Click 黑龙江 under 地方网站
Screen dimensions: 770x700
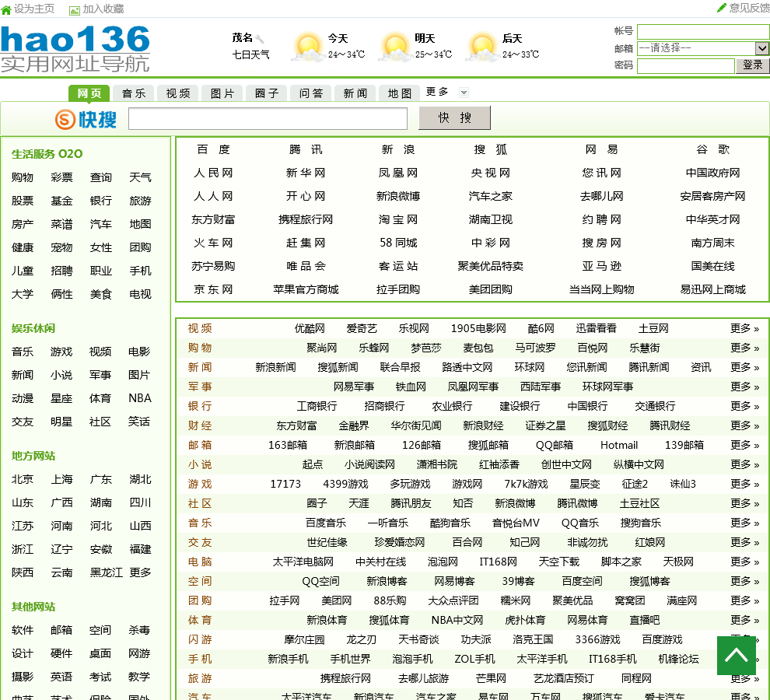pyautogui.click(x=106, y=572)
